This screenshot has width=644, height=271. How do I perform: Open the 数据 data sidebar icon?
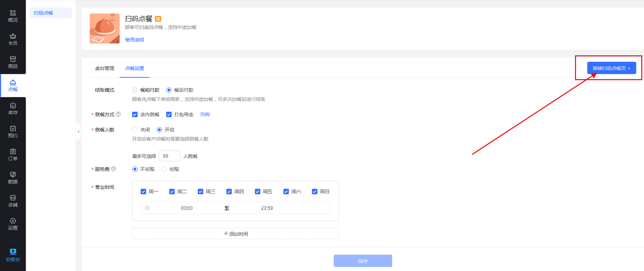click(13, 178)
